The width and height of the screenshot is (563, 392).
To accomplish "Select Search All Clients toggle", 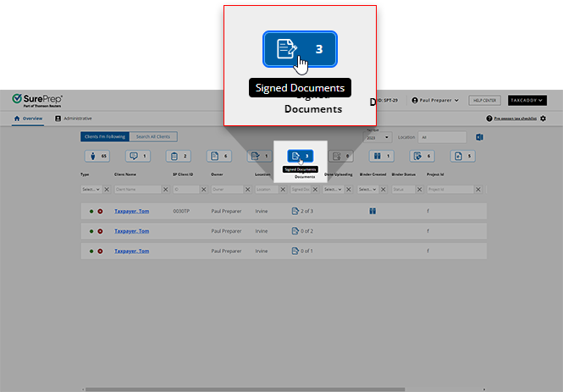I will click(x=153, y=137).
